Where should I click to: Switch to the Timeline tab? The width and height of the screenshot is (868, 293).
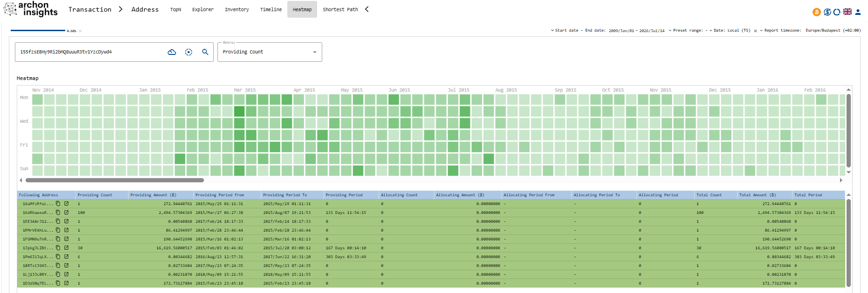(271, 9)
